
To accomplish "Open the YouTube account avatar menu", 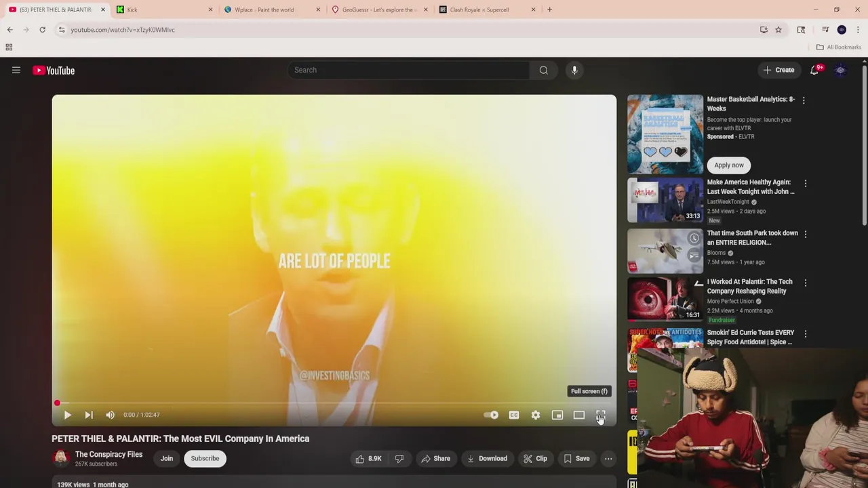I will point(840,70).
